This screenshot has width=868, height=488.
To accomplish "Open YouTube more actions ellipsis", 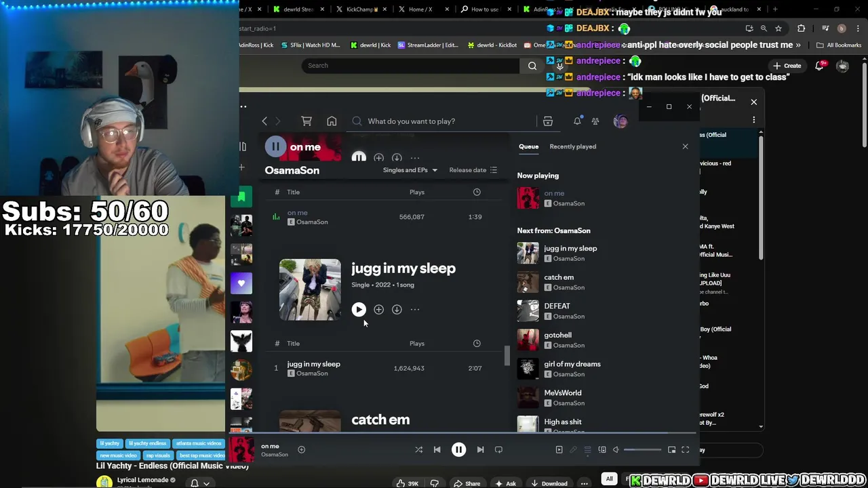I will coord(584,483).
